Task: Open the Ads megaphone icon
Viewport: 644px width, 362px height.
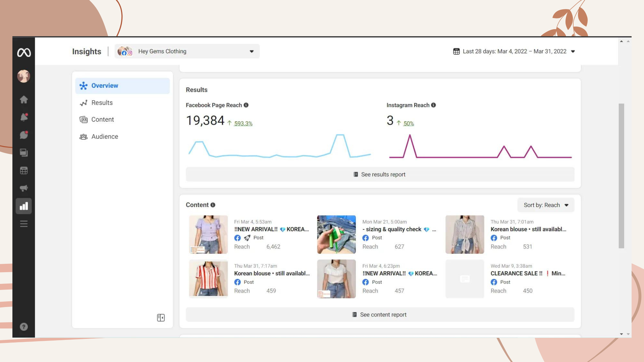Action: [24, 188]
